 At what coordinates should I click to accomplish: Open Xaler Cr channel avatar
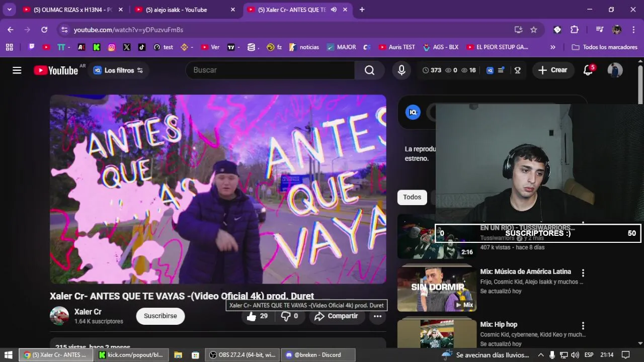tap(59, 316)
